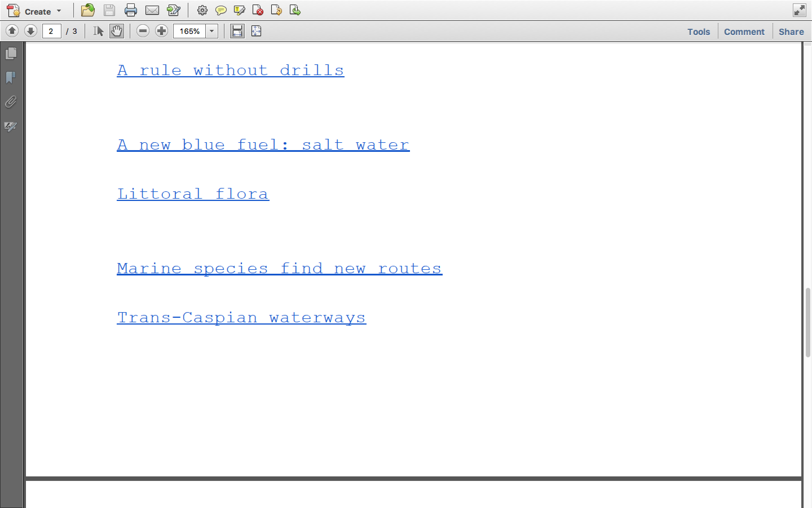This screenshot has height=508, width=812.
Task: Zoom out with the minus button
Action: [143, 31]
